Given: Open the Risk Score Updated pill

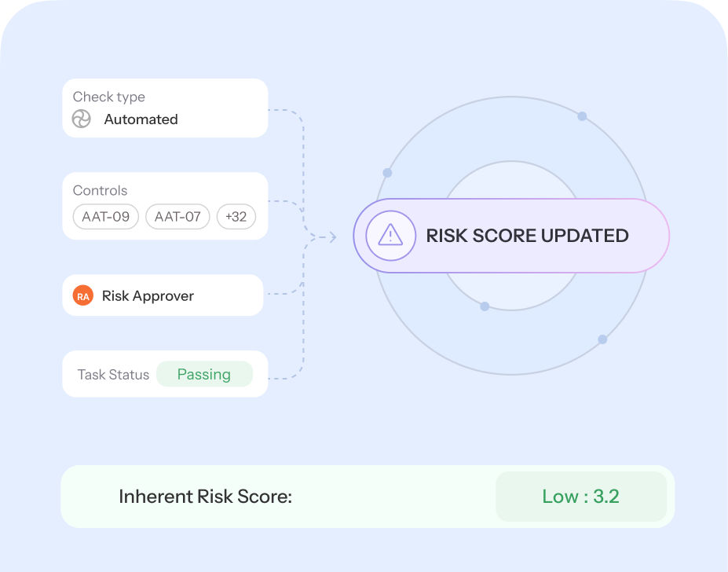Looking at the screenshot, I should click(511, 236).
